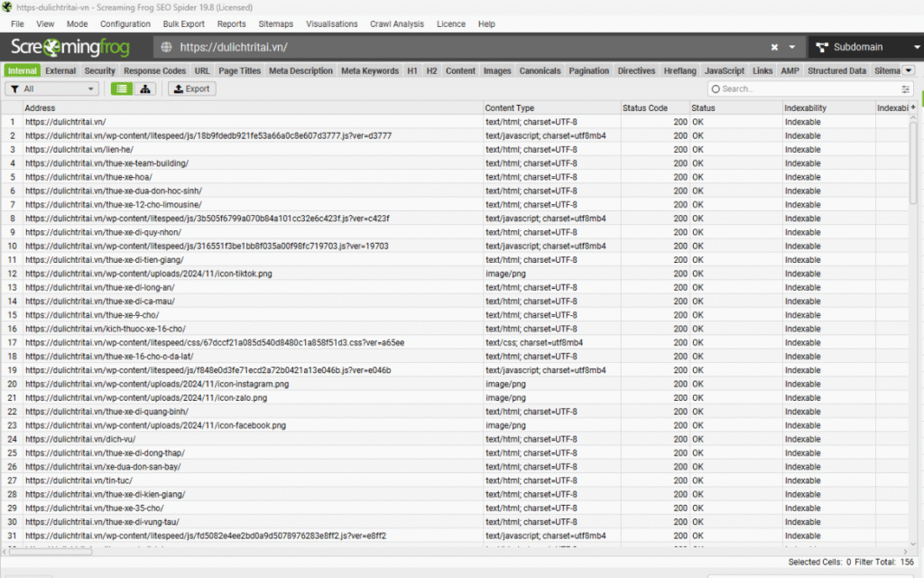Screen dimensions: 924x578
Task: Open the Bulk Export menu
Action: click(183, 23)
